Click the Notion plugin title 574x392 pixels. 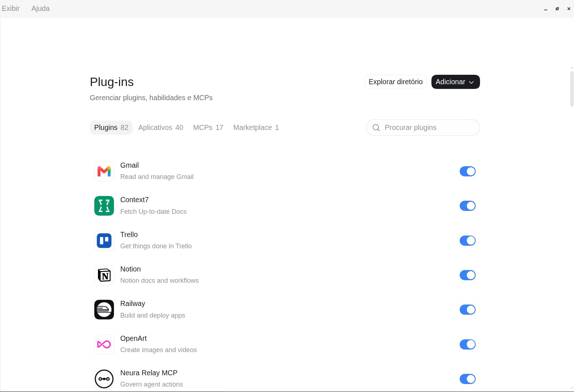click(x=130, y=269)
